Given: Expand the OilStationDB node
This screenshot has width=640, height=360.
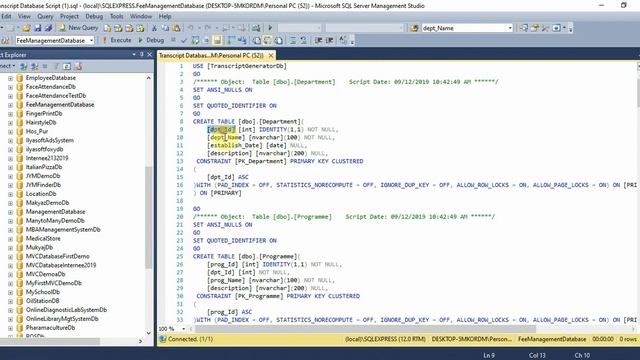Looking at the screenshot, I should pyautogui.click(x=10, y=301).
